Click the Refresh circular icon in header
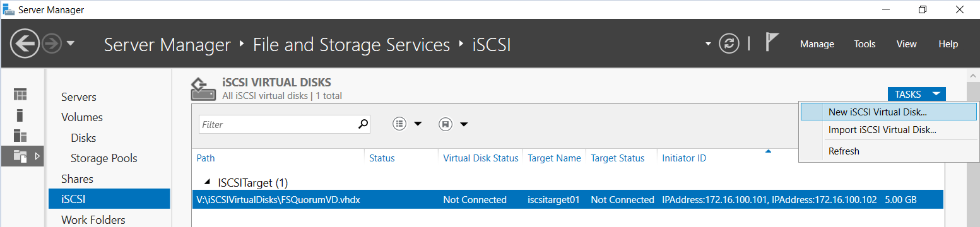Screen dimensions: 980x227 (729, 44)
